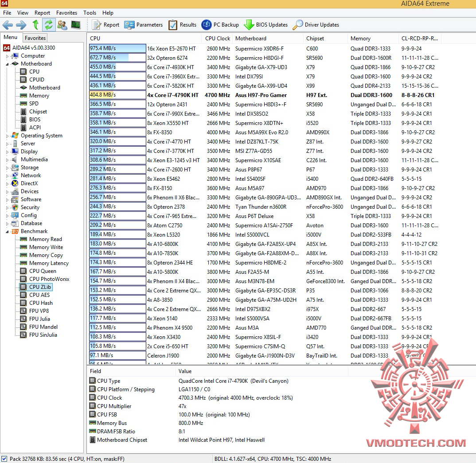The image size is (476, 463).
Task: Collapse the Motherboard tree node
Action: [x=7, y=64]
